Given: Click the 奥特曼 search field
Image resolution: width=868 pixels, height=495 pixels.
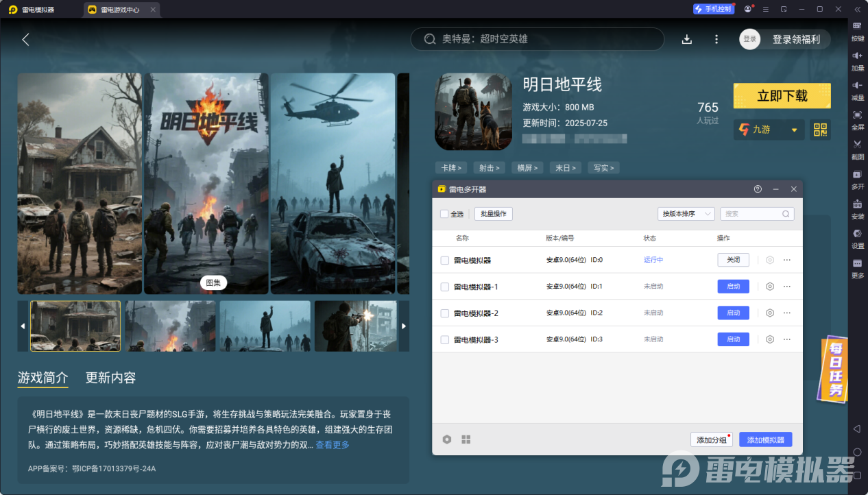Looking at the screenshot, I should tap(538, 39).
